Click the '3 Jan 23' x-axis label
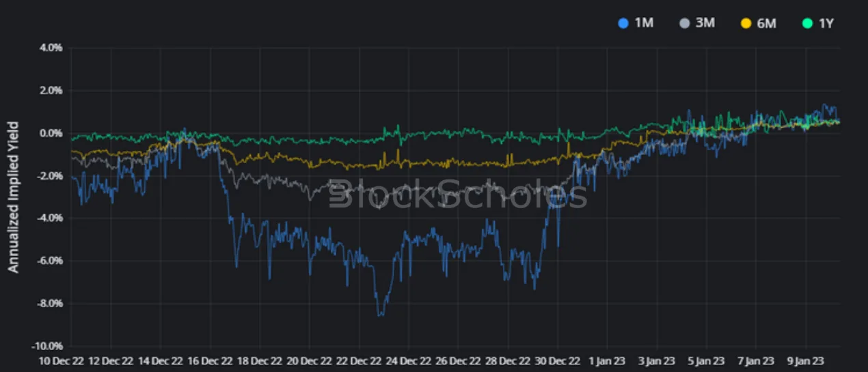This screenshot has height=372, width=868. (657, 361)
